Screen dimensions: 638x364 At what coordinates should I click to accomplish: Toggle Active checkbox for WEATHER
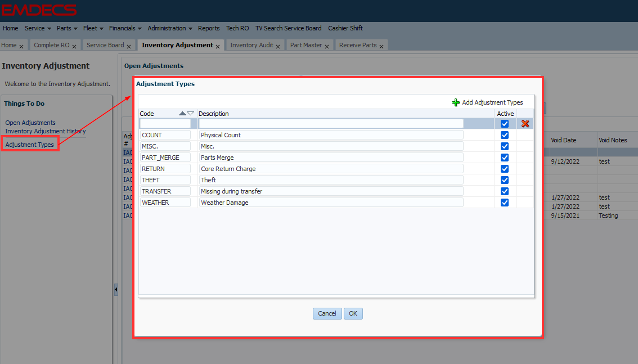click(505, 203)
